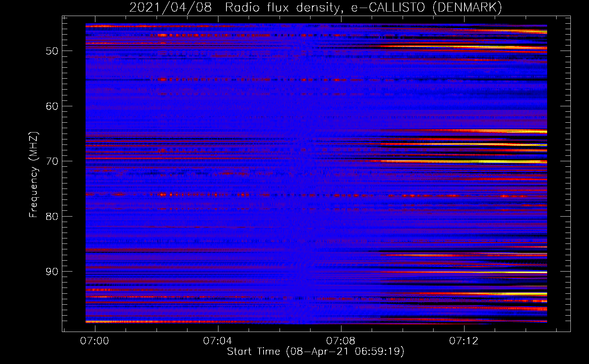Click the '07:08' time tick label
Screen dimensions: 589x364
pos(341,341)
